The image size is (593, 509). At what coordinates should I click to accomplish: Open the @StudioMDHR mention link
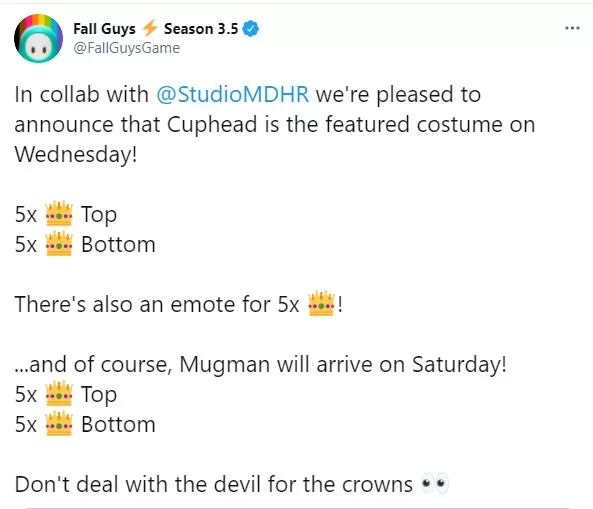233,94
